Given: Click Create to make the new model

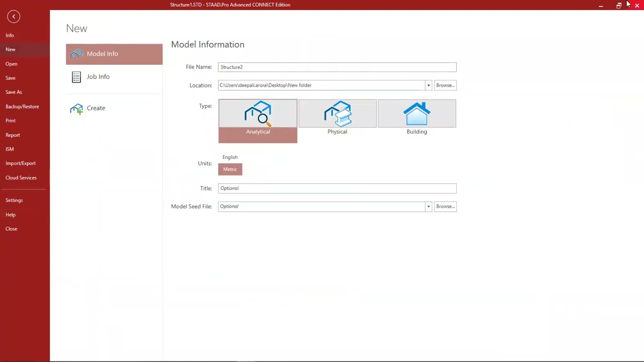Looking at the screenshot, I should click(114, 108).
